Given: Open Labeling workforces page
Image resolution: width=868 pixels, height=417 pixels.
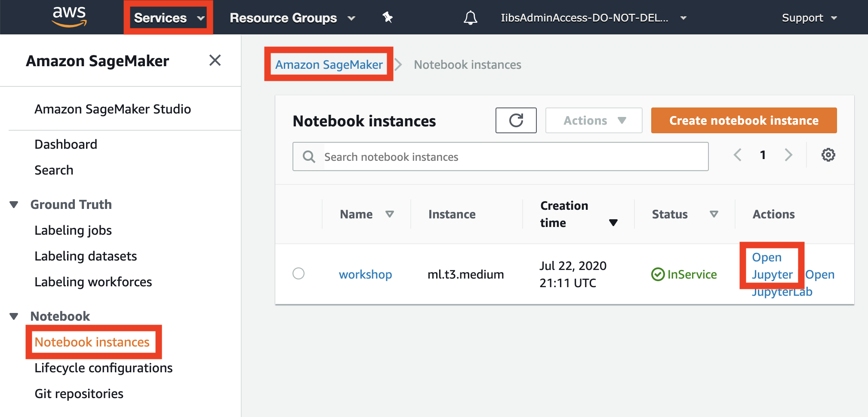Looking at the screenshot, I should tap(93, 282).
